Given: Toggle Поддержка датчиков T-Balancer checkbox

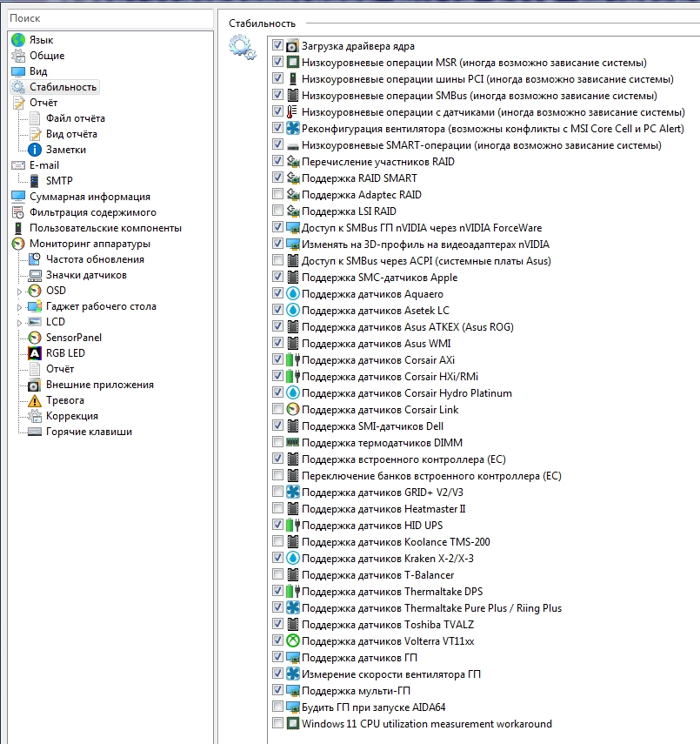Looking at the screenshot, I should point(277,574).
